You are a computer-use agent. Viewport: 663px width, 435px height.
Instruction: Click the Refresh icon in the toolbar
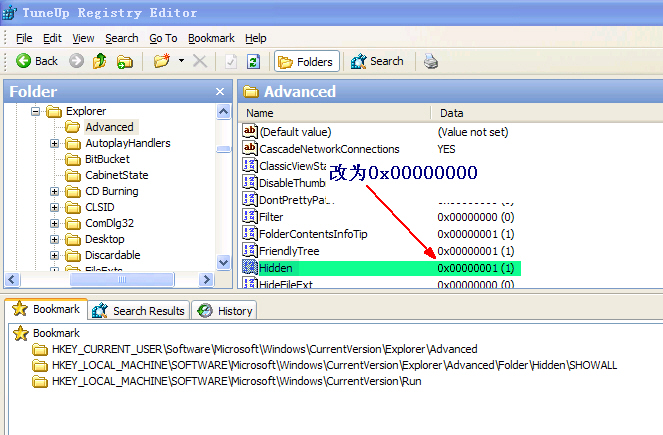click(253, 61)
